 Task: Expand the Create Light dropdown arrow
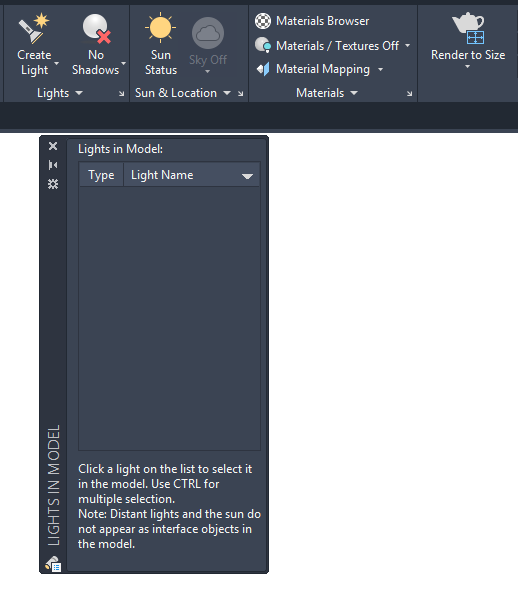(57, 63)
